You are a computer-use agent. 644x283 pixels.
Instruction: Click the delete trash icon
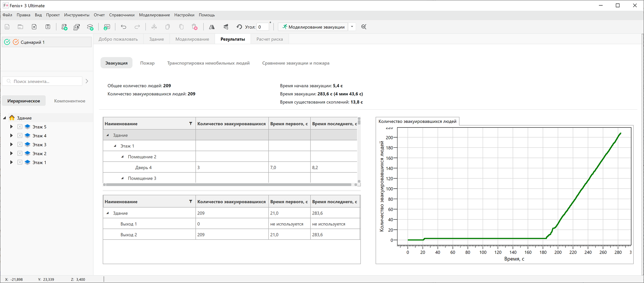tap(195, 27)
